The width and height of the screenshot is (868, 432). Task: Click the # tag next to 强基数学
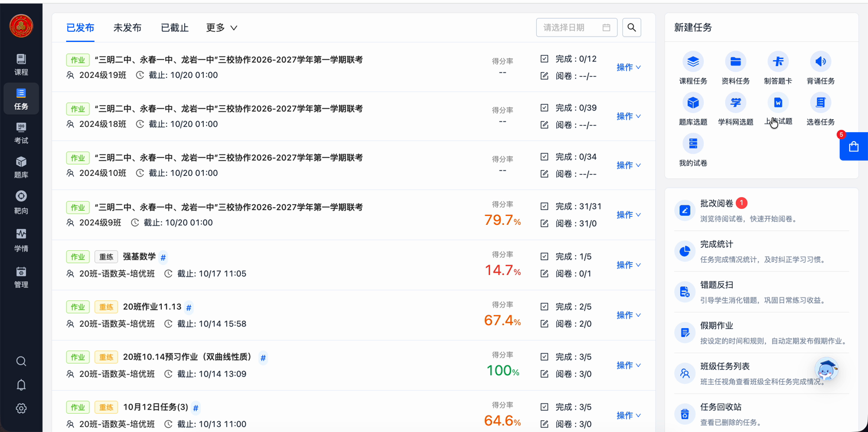coord(164,257)
